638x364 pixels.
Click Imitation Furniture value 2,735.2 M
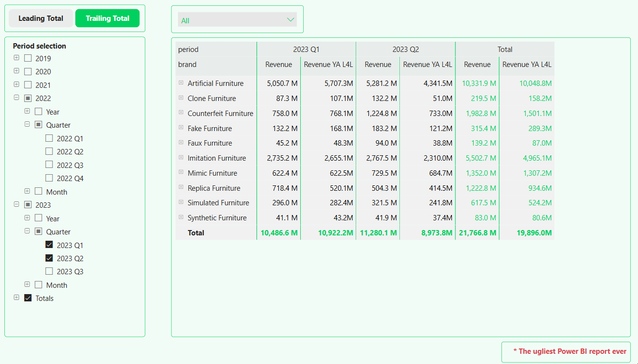282,158
